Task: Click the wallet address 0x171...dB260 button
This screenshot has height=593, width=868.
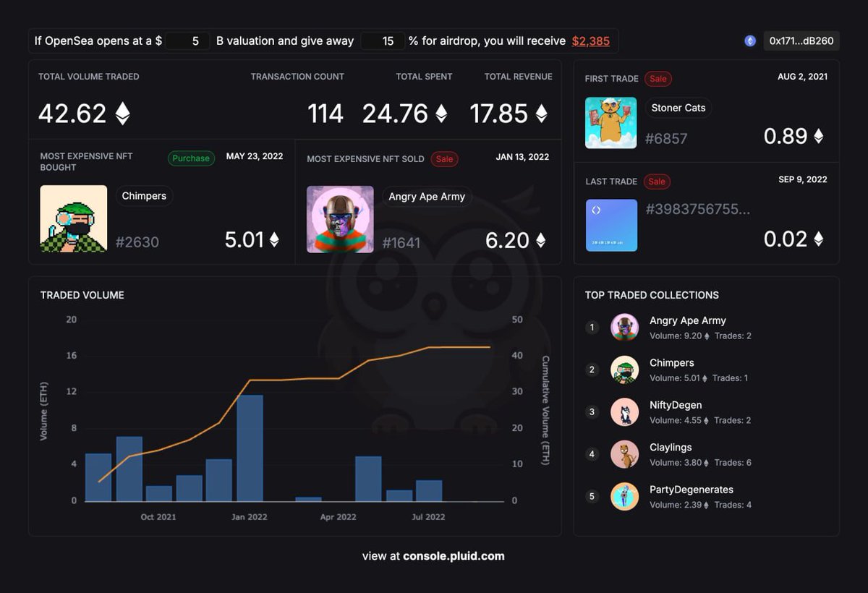Action: pos(801,41)
